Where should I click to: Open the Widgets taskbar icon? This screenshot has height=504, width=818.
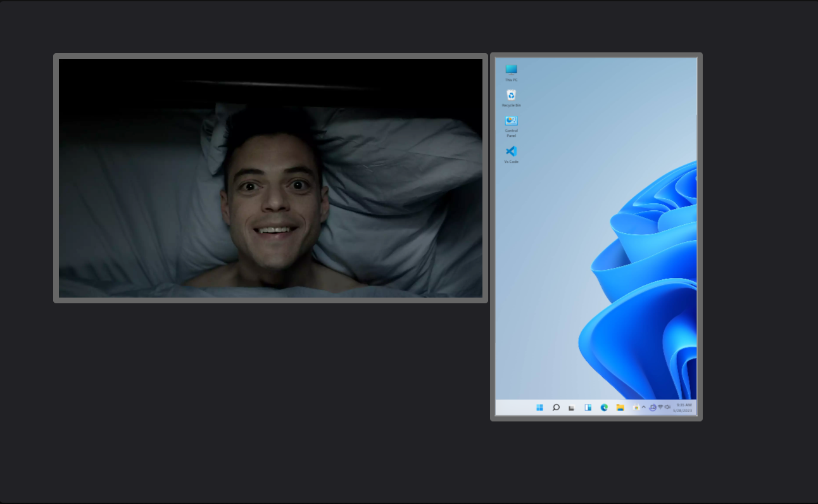coord(588,407)
